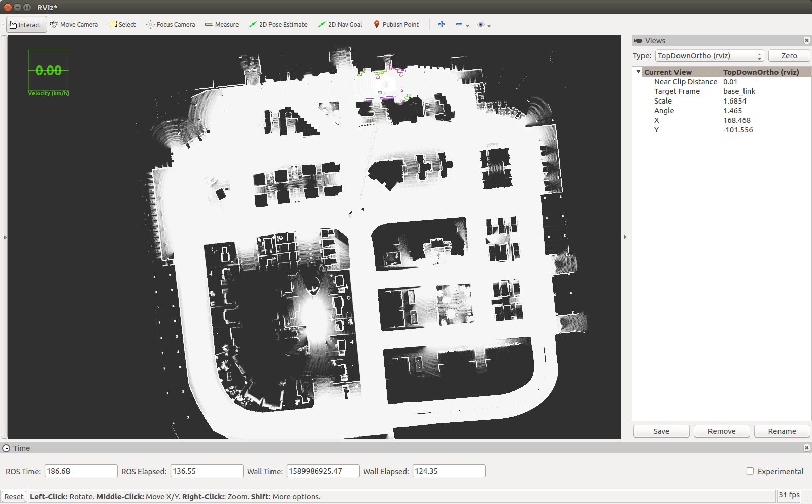The image size is (812, 504).
Task: Select the 2D Nav Goal tool
Action: pyautogui.click(x=340, y=25)
